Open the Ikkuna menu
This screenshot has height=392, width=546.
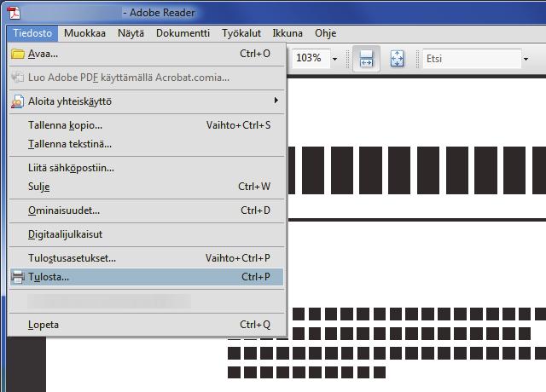[288, 33]
